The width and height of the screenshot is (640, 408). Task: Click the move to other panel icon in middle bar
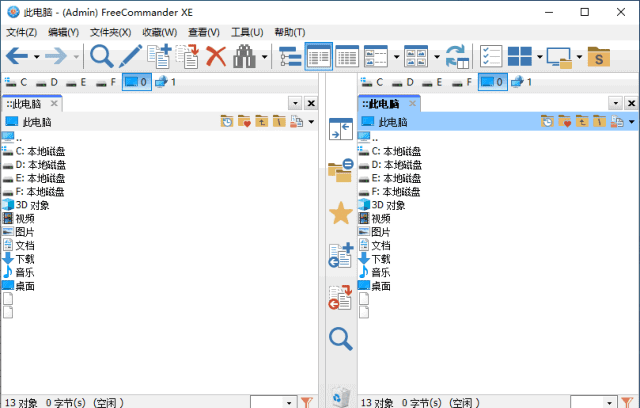[340, 298]
